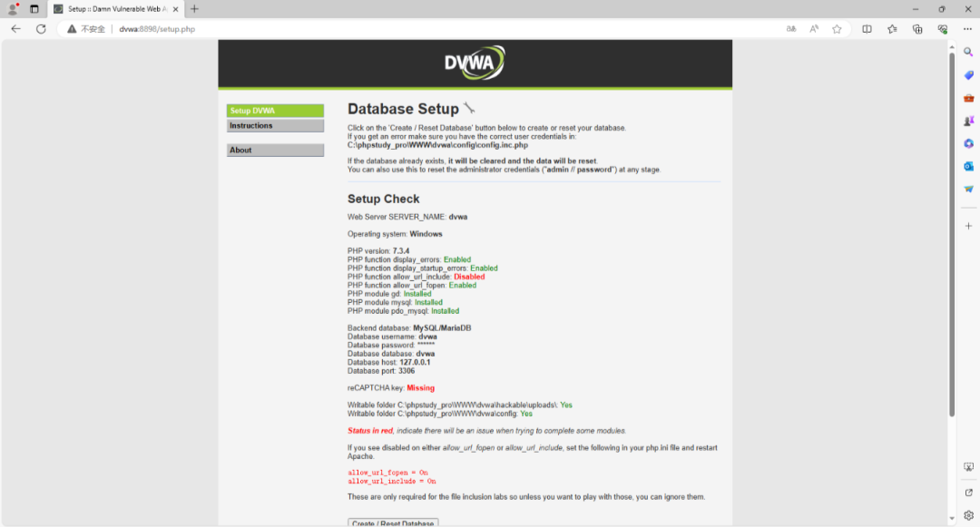The height and width of the screenshot is (527, 980).
Task: Click the PHP module gd Installed line
Action: pyautogui.click(x=389, y=294)
